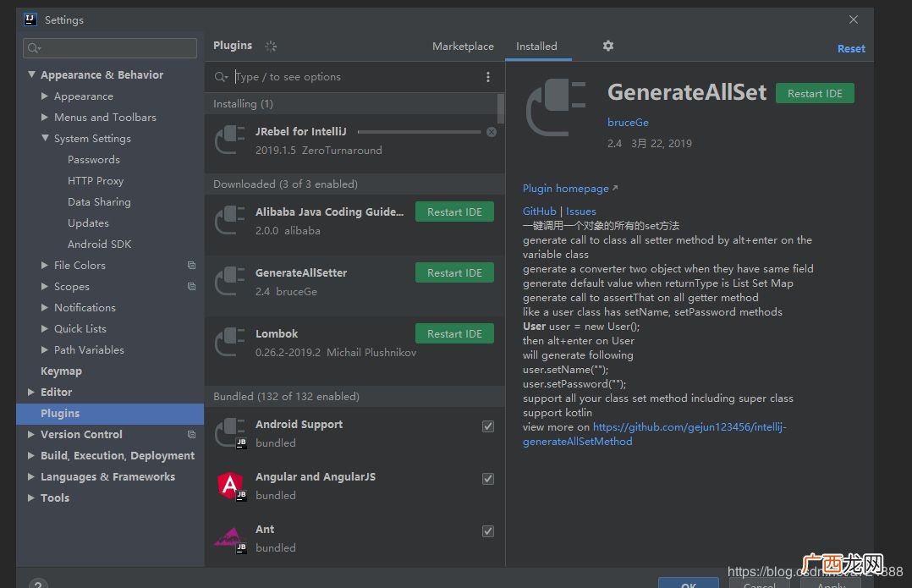Viewport: 912px width, 588px height.
Task: Click the project-level icon beside Scopes
Action: coord(191,286)
